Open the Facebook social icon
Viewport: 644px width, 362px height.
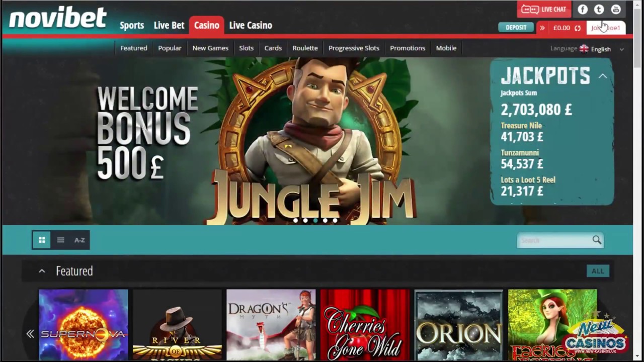pyautogui.click(x=582, y=9)
